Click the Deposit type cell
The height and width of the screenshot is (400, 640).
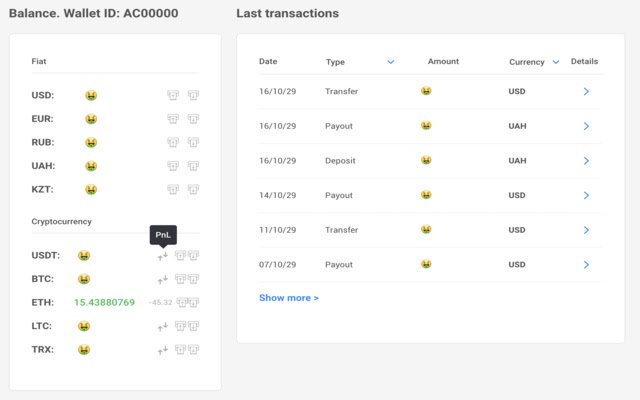click(x=340, y=161)
